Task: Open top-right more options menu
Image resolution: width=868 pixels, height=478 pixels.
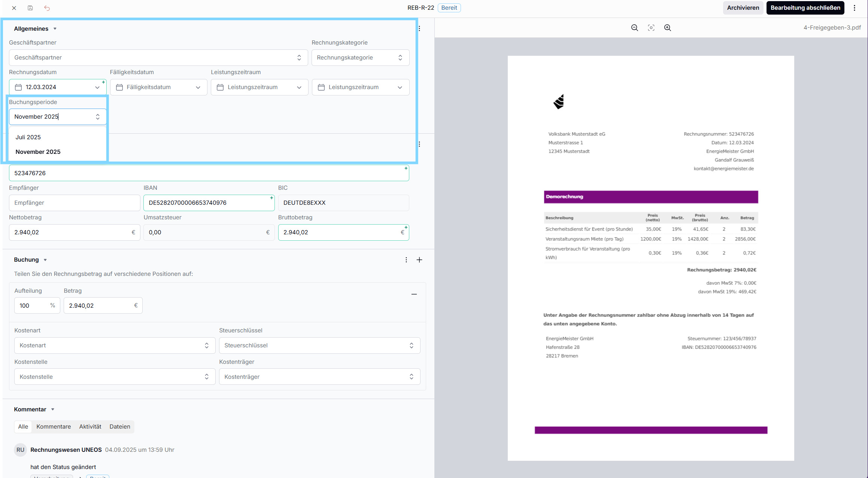Action: [855, 8]
